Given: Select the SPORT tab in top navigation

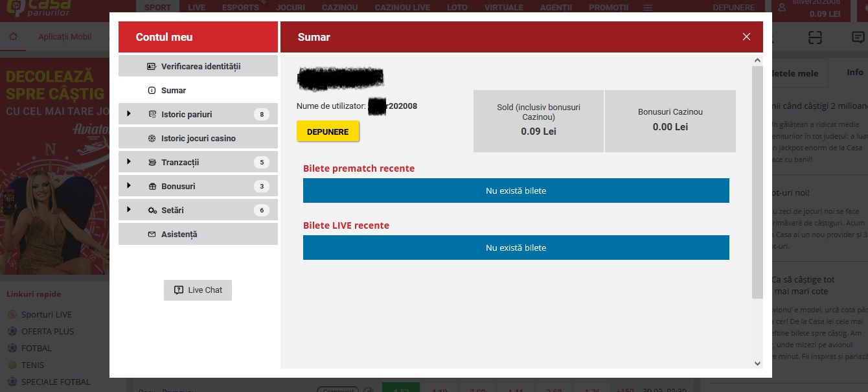Looking at the screenshot, I should (x=158, y=8).
